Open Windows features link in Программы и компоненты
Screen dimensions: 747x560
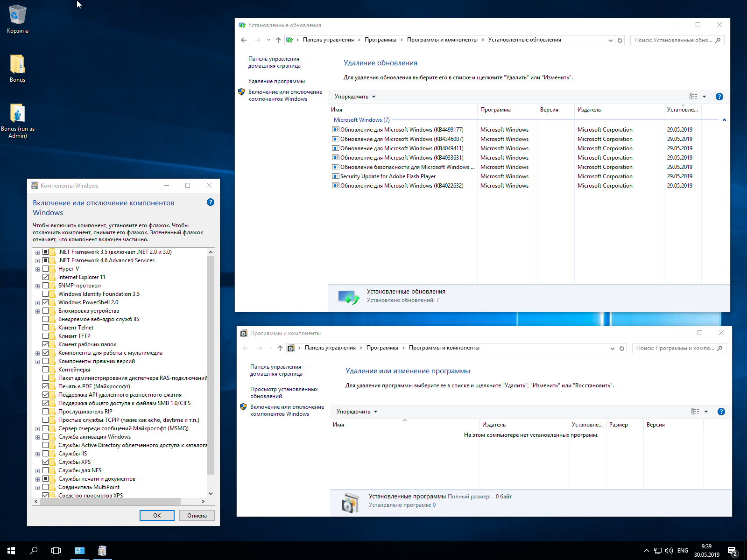click(x=287, y=410)
